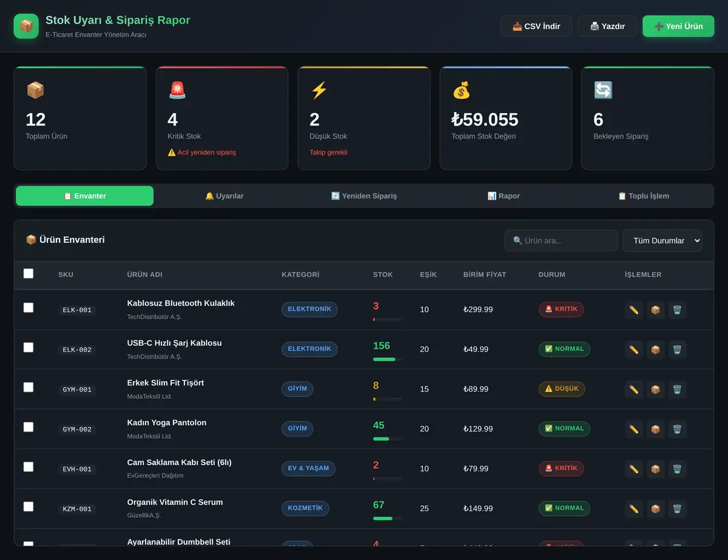Viewport: 728px width, 560px height.
Task: Click the Yazdır print button
Action: [607, 26]
